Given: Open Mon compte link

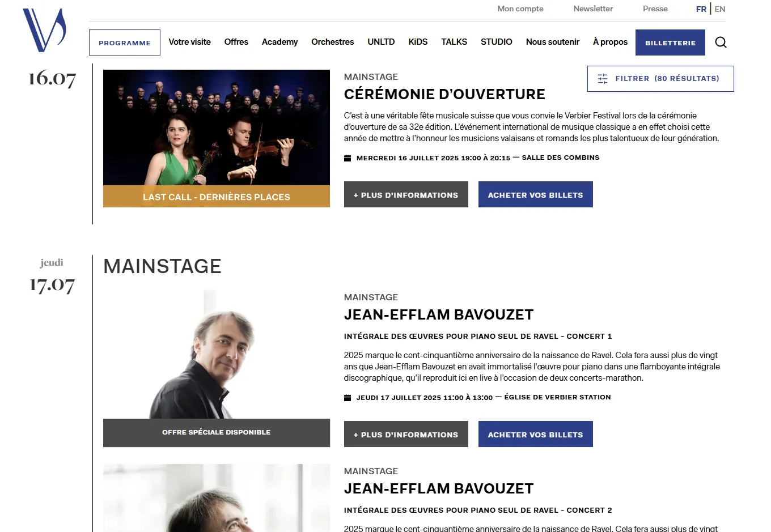Looking at the screenshot, I should [x=520, y=8].
